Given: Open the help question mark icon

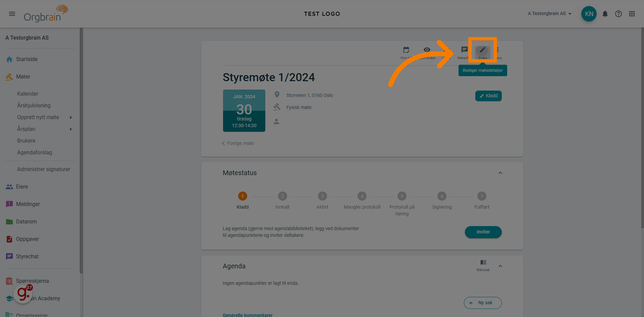Looking at the screenshot, I should click(x=618, y=14).
